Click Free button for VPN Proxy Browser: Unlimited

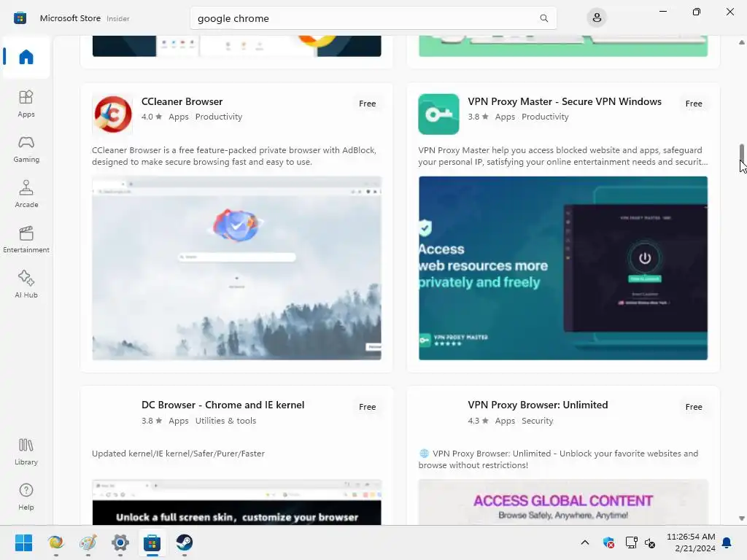coord(694,407)
